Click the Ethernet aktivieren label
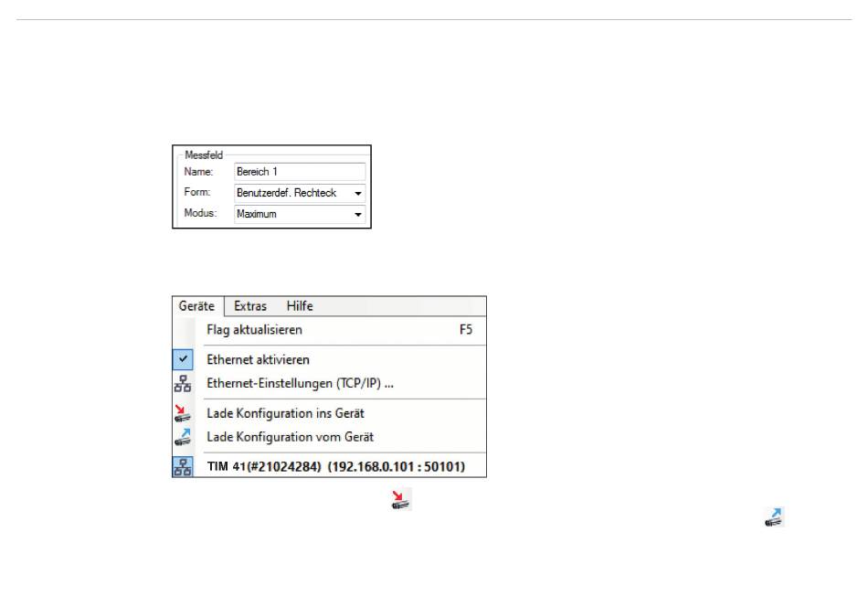 [258, 359]
